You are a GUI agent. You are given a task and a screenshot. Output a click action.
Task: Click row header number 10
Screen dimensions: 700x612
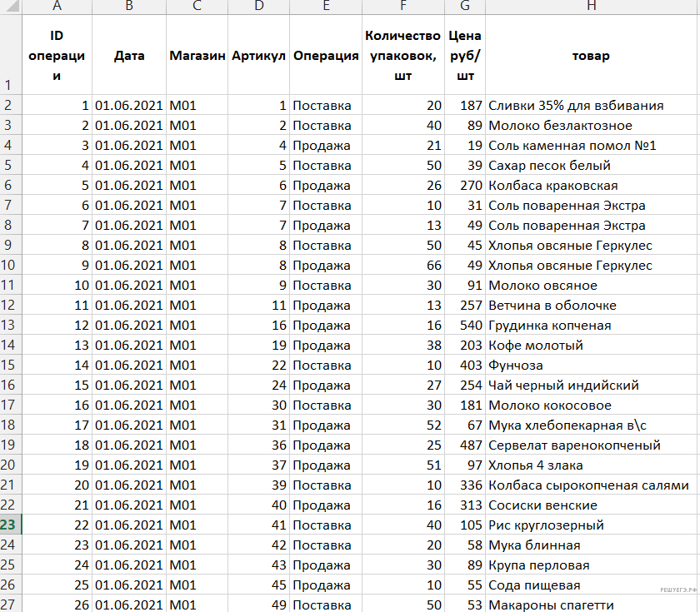[9, 266]
